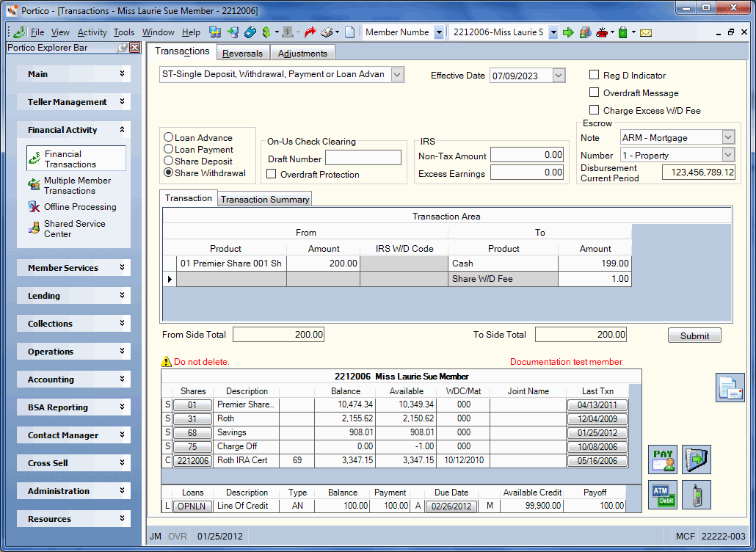Screen dimensions: 756x552
Task: Select the Share Withdrawal radio button
Action: [168, 172]
